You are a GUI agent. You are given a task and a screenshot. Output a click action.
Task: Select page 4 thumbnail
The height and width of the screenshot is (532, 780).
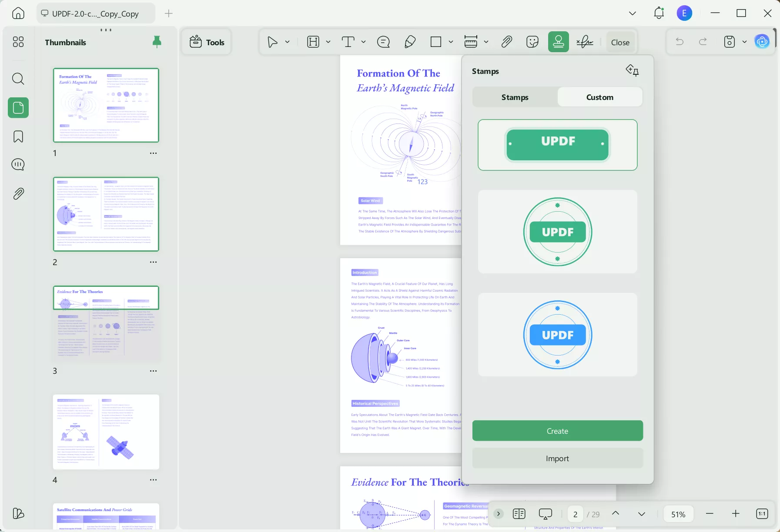(x=106, y=432)
